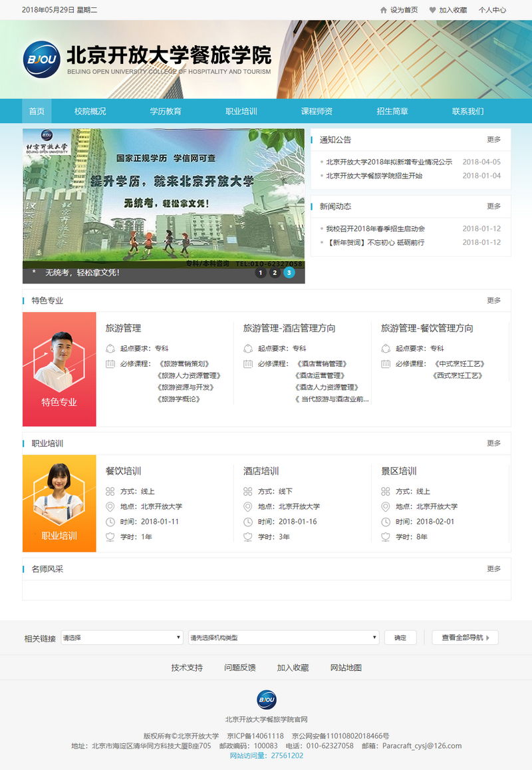Viewport: 532px width, 770px height.
Task: Click the calendar icon beside 旅游管理 必修课程
Action: (110, 364)
